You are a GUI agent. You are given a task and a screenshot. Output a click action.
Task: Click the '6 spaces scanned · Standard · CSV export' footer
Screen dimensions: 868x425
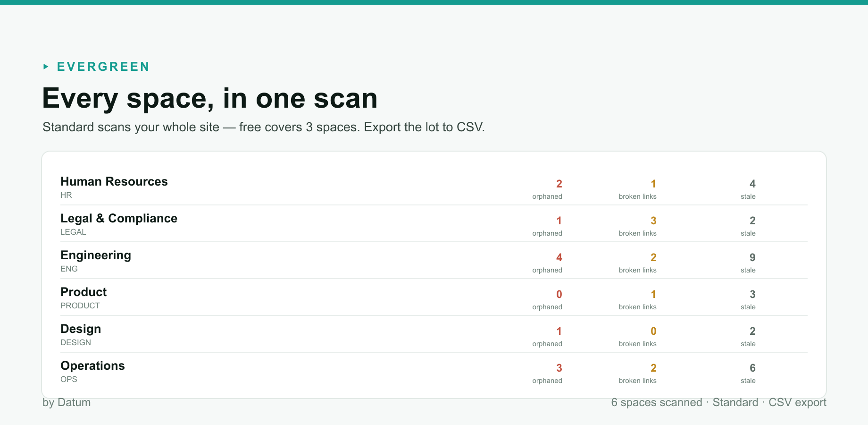[x=718, y=402]
